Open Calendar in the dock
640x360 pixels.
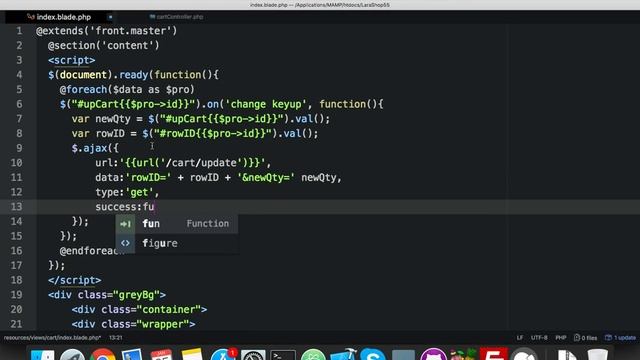pyautogui.click(x=161, y=355)
